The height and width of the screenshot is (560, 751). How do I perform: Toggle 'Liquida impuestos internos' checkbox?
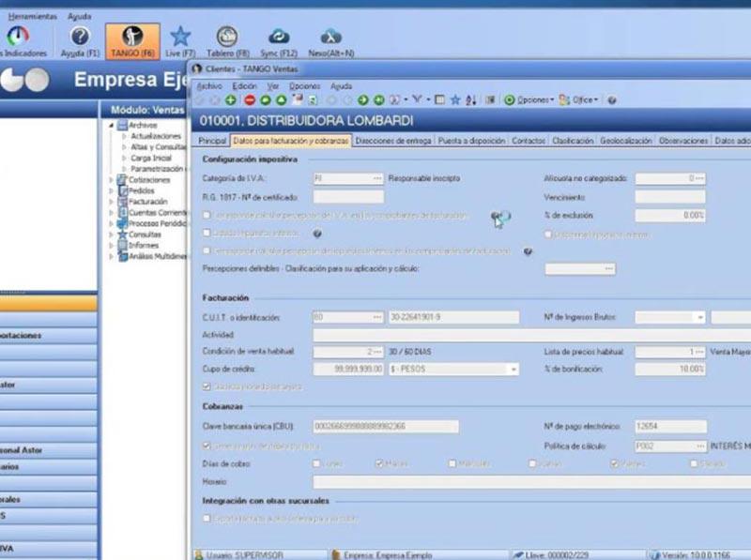click(x=207, y=233)
